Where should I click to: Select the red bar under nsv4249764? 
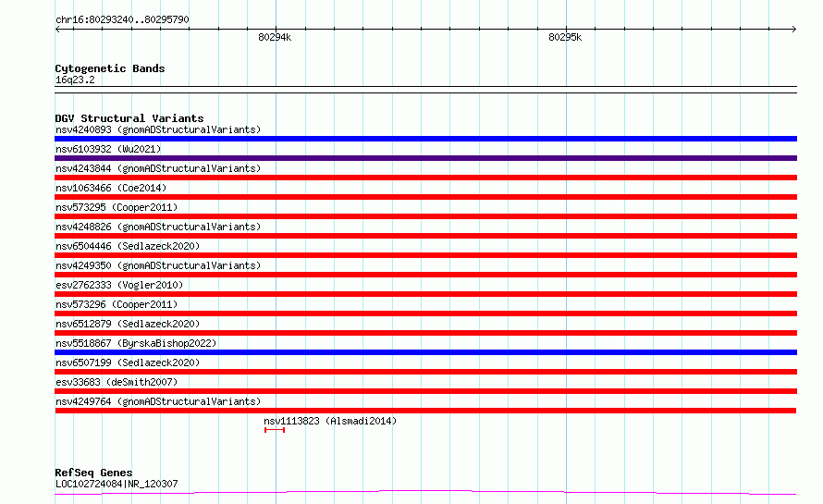pos(425,411)
